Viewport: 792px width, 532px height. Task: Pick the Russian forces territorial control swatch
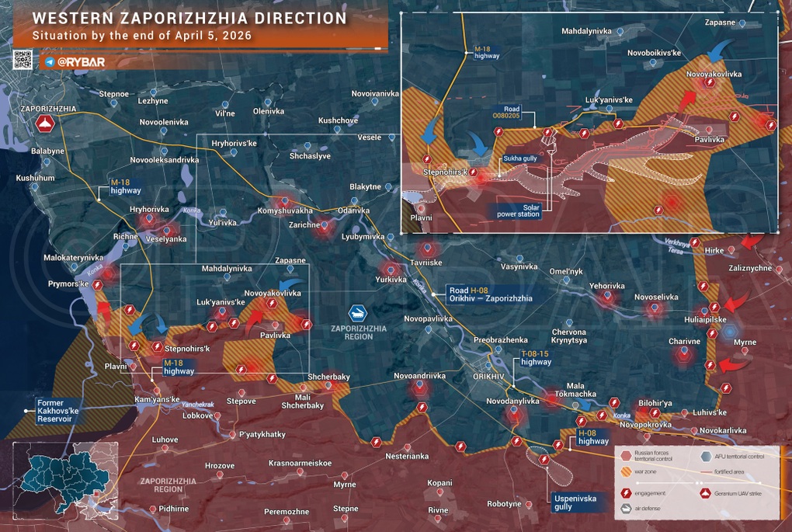click(x=627, y=457)
